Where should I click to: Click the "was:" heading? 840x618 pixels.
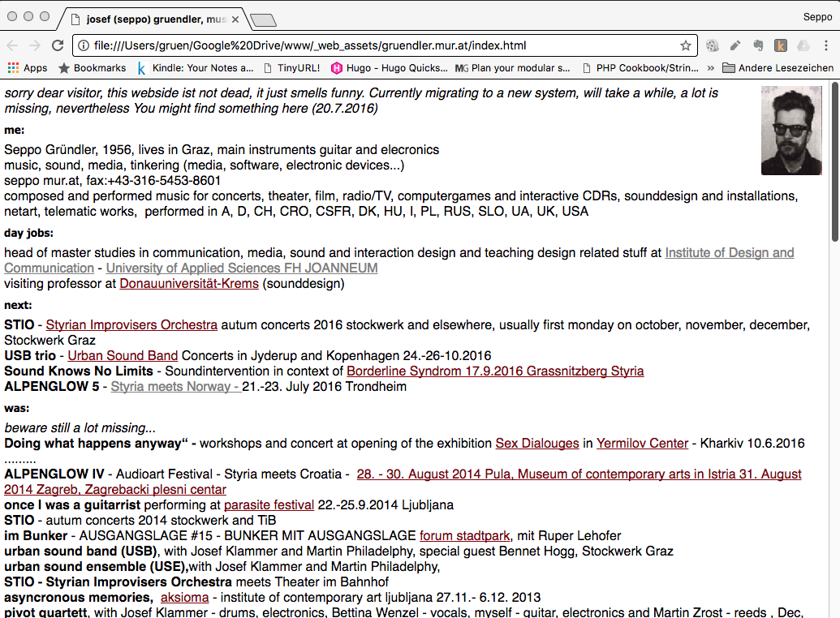[16, 408]
